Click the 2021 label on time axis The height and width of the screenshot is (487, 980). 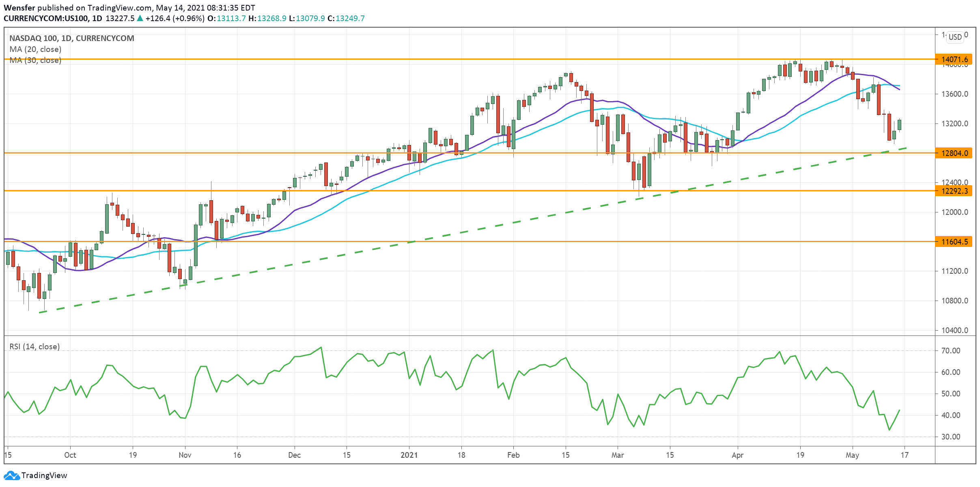(x=409, y=455)
